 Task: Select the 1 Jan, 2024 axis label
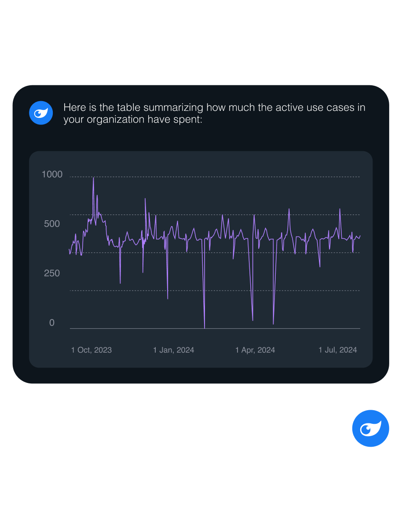pyautogui.click(x=173, y=350)
